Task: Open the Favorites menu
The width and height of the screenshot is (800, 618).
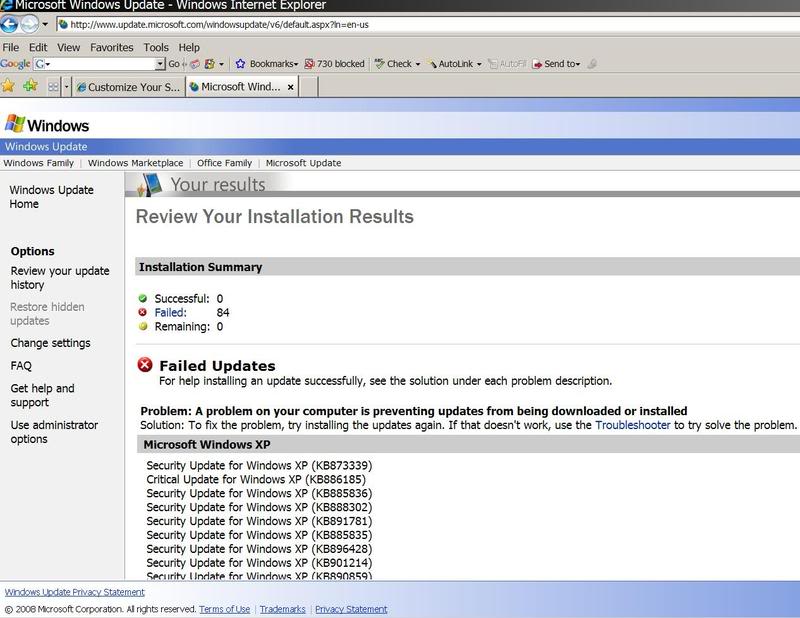Action: (x=112, y=47)
